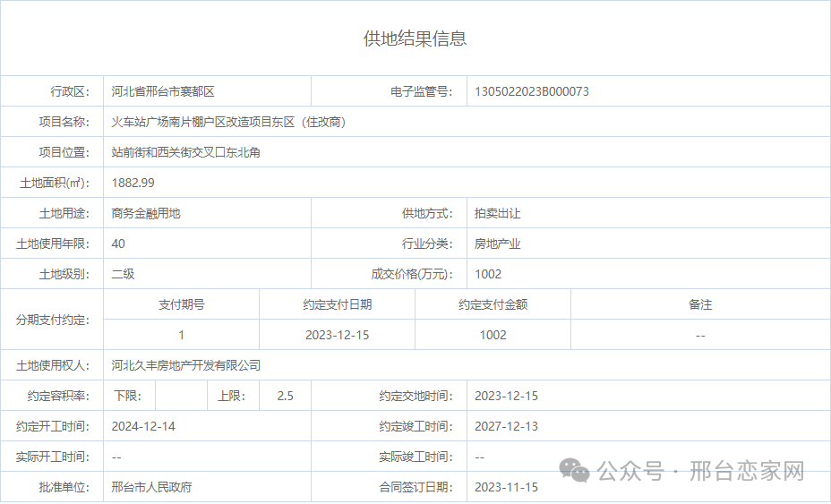
Task: Click the payment date cell 2023-12-15
Action: 337,336
